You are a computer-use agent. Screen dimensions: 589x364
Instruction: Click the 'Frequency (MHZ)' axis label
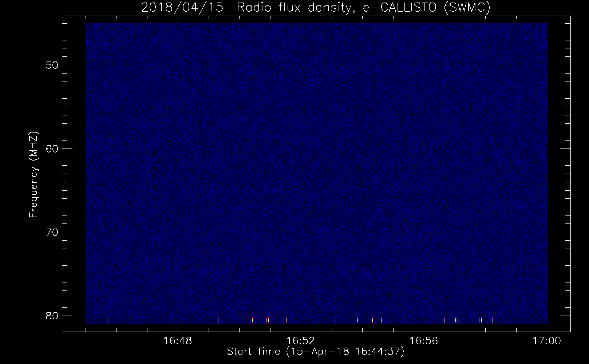34,175
